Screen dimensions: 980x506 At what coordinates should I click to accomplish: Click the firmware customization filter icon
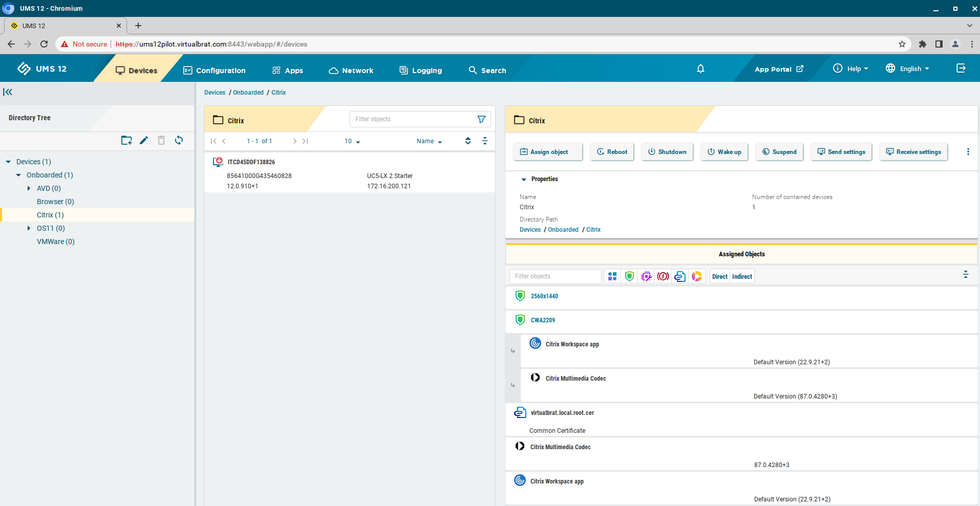pos(646,276)
